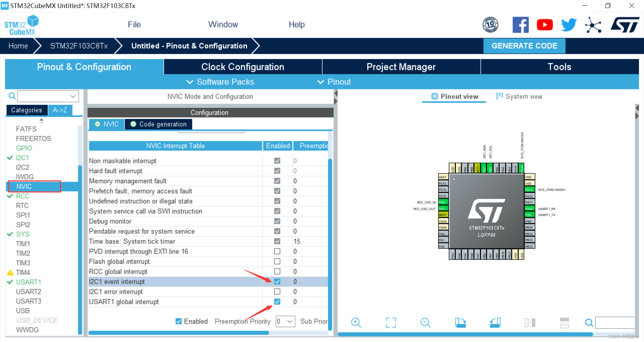
Task: Click the GENERATE CODE button
Action: point(524,46)
